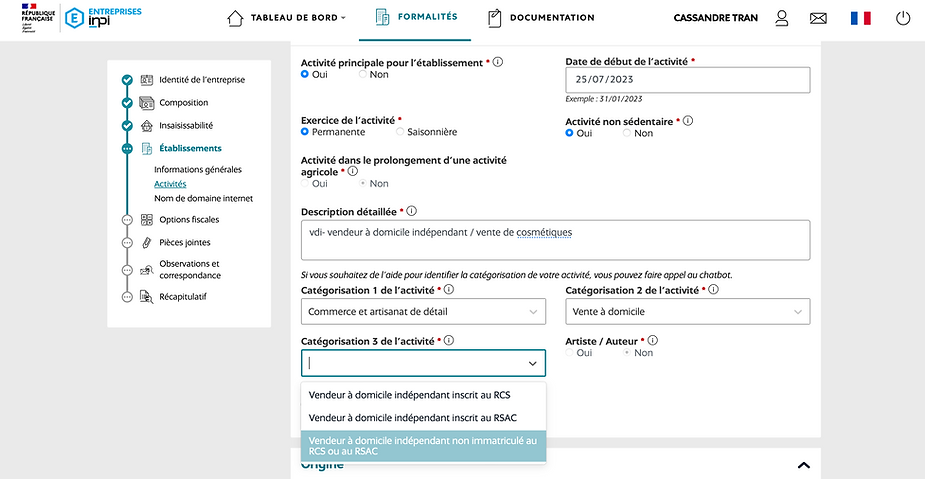
Task: Click the power logout icon
Action: pos(903,18)
